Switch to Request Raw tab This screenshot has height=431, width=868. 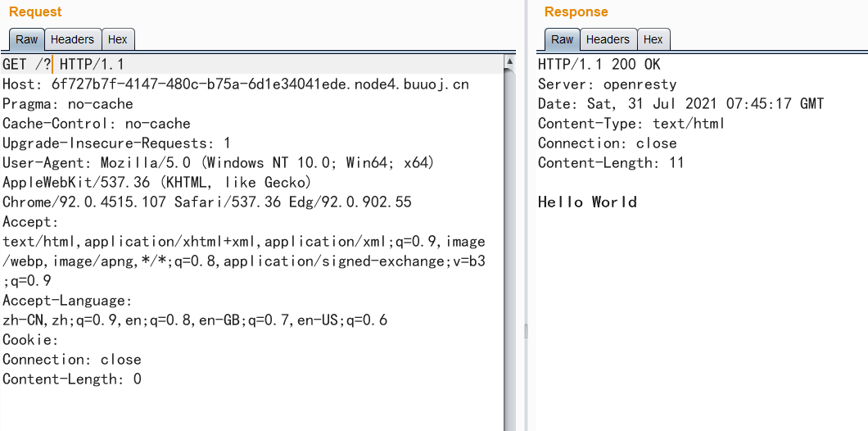26,39
